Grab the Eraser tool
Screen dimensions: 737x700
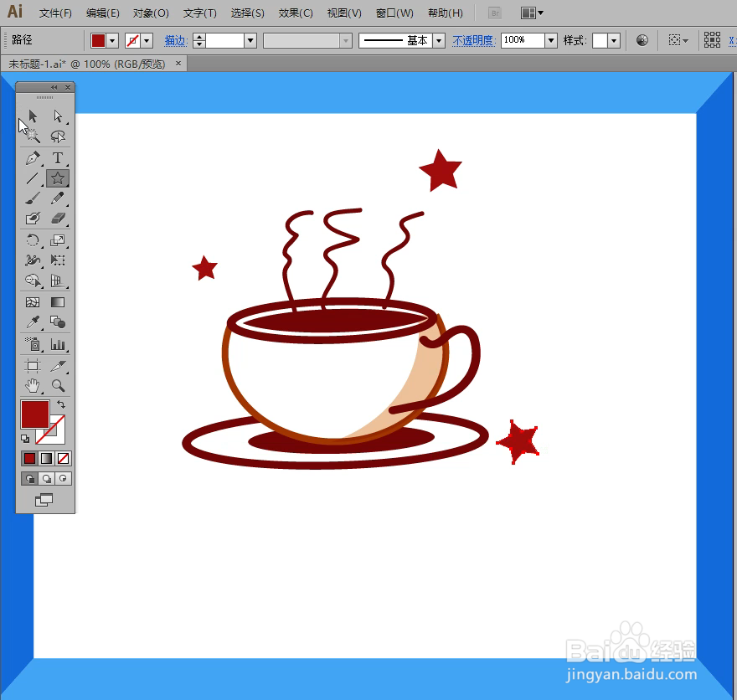[x=57, y=219]
